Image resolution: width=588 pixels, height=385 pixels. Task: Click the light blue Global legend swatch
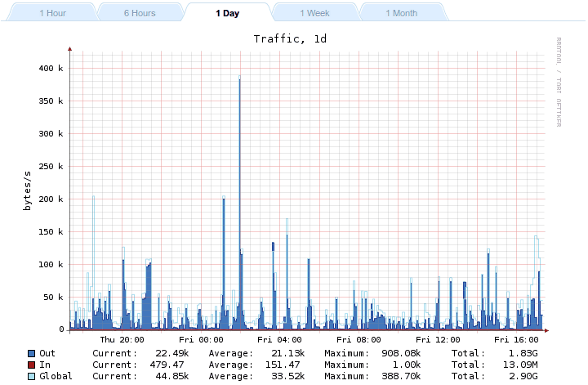pos(31,376)
